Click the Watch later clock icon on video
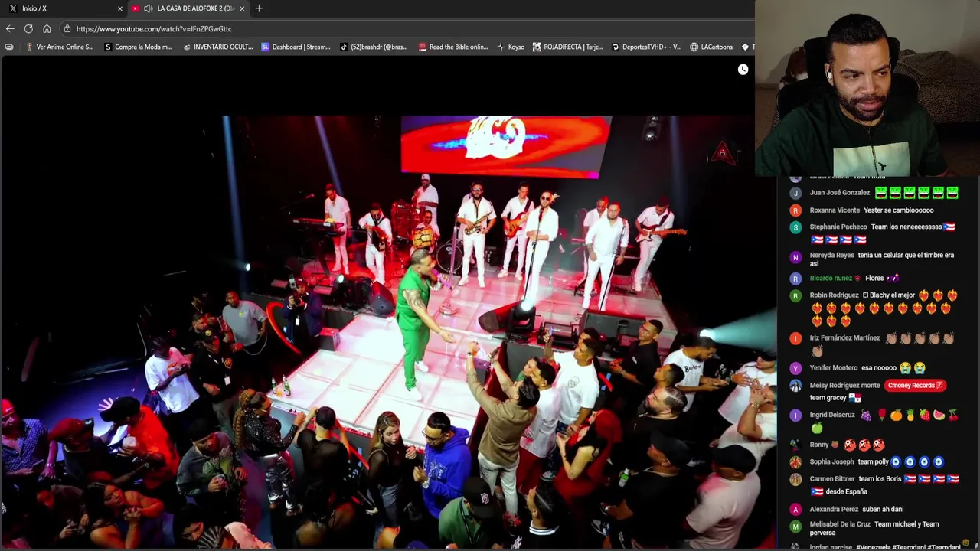Viewport: 980px width, 551px height. [x=743, y=70]
